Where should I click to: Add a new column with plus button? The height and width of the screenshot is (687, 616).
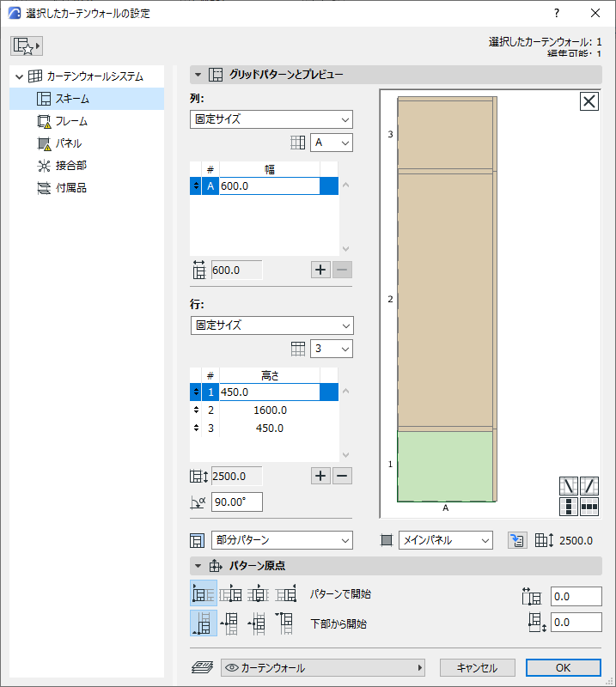[x=320, y=270]
